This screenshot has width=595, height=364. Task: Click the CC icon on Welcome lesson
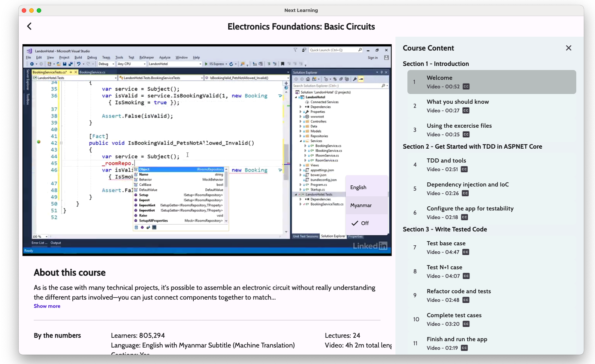point(466,87)
